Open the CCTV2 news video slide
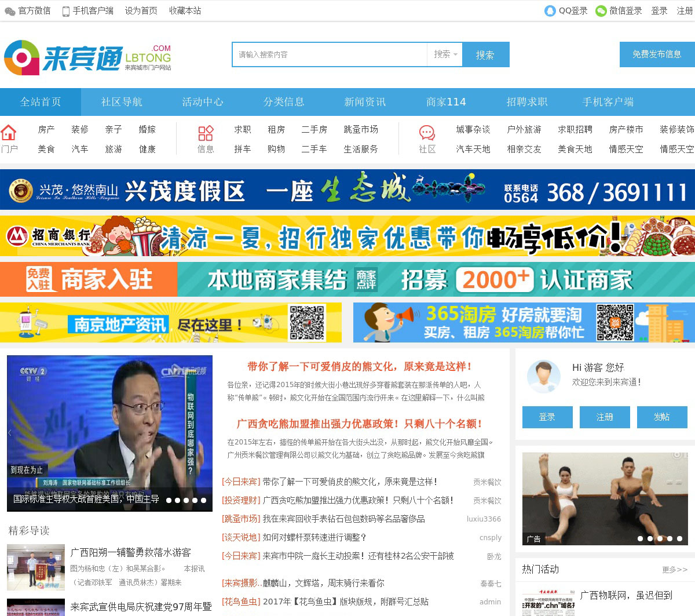This screenshot has width=695, height=616. [109, 433]
